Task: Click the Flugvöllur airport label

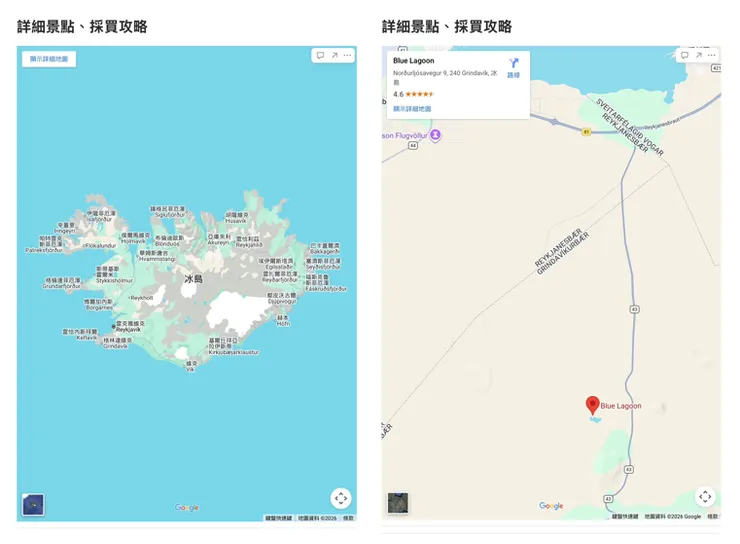Action: [405, 135]
